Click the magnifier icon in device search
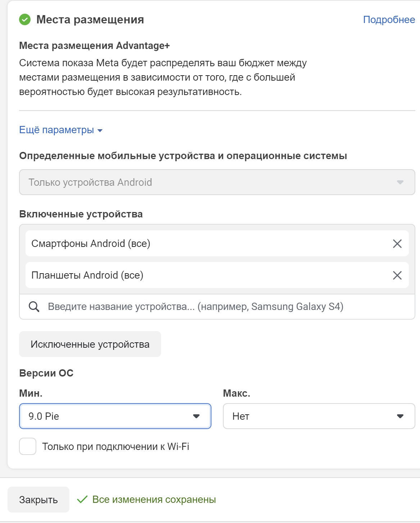The image size is (420, 523). (x=34, y=307)
